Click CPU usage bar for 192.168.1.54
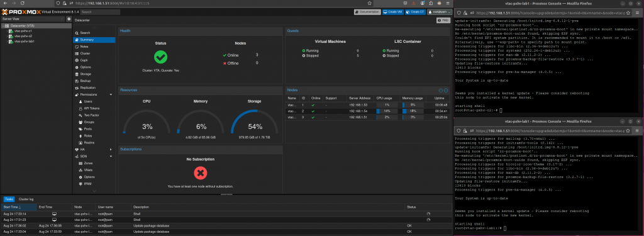 tap(387, 111)
